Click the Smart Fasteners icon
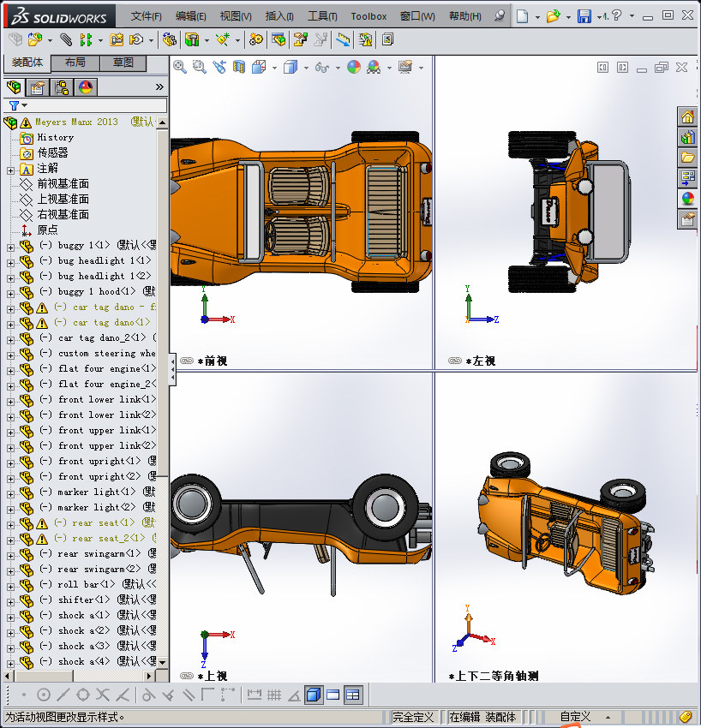This screenshot has height=728, width=701. pos(117,40)
